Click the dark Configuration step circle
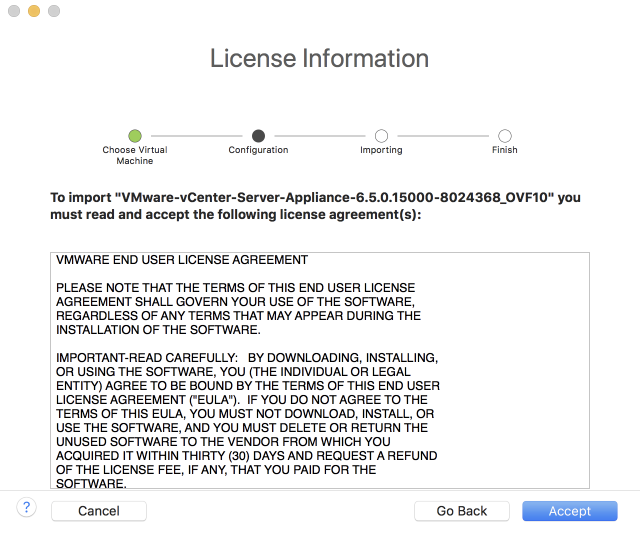 click(258, 135)
